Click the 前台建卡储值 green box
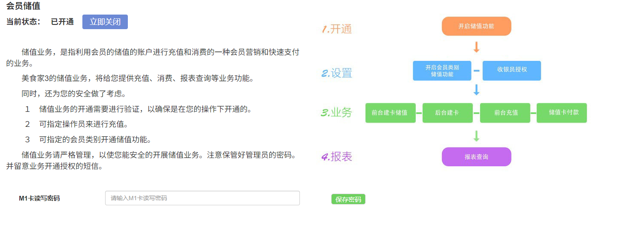Viewport: 644px width, 225px height. click(x=390, y=113)
